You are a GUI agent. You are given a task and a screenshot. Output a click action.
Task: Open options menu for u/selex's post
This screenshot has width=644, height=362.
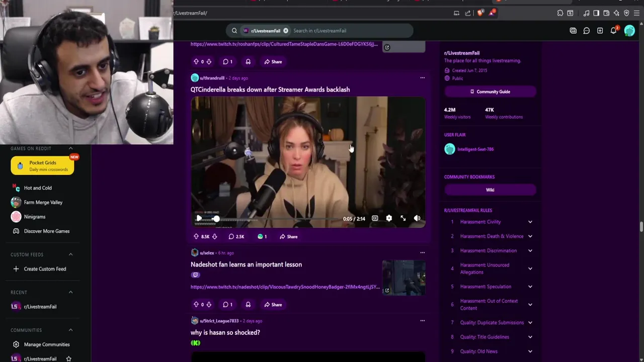point(422,252)
